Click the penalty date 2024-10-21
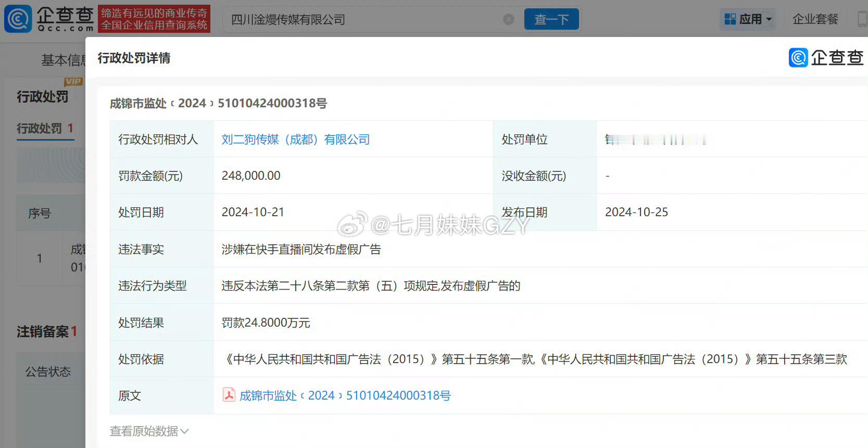This screenshot has height=448, width=868. point(253,212)
